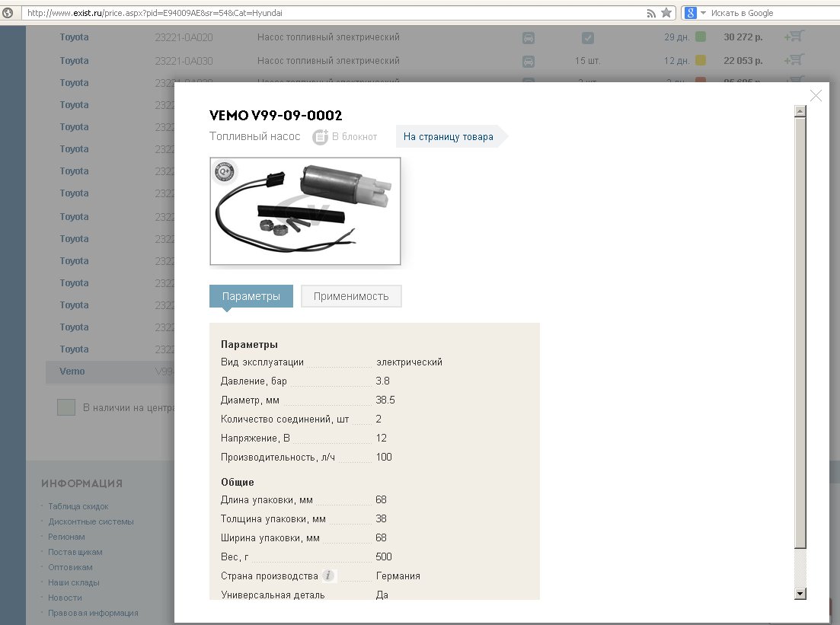Click the globe site icon beside the URL
Image resolution: width=840 pixels, height=625 pixels.
pos(8,13)
